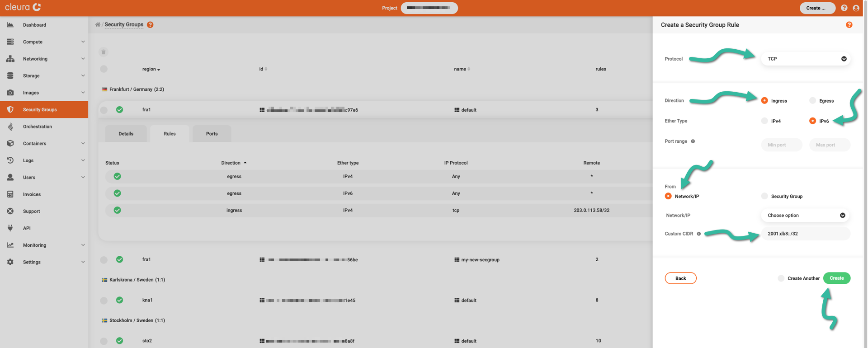The image size is (868, 348).
Task: Click the Back button
Action: click(680, 278)
